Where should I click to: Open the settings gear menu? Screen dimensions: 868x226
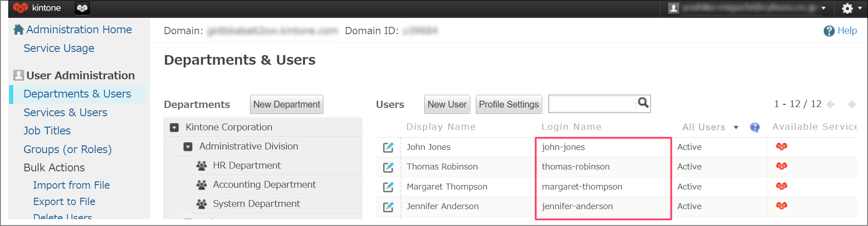(847, 8)
